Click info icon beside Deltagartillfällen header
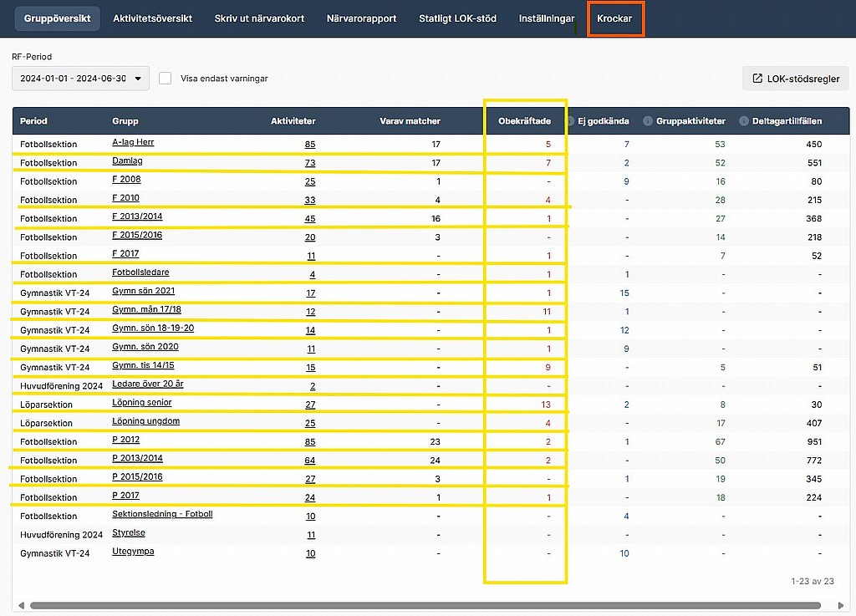 [x=744, y=121]
